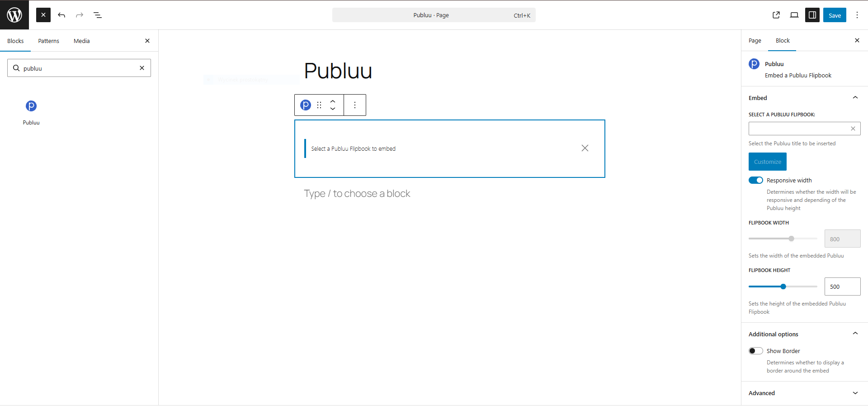Focus the flipbook height number field
868x406 pixels.
843,287
